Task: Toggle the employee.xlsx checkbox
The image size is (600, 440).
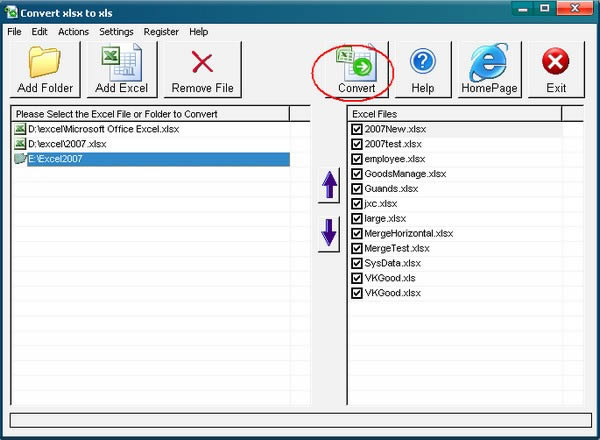Action: [357, 159]
